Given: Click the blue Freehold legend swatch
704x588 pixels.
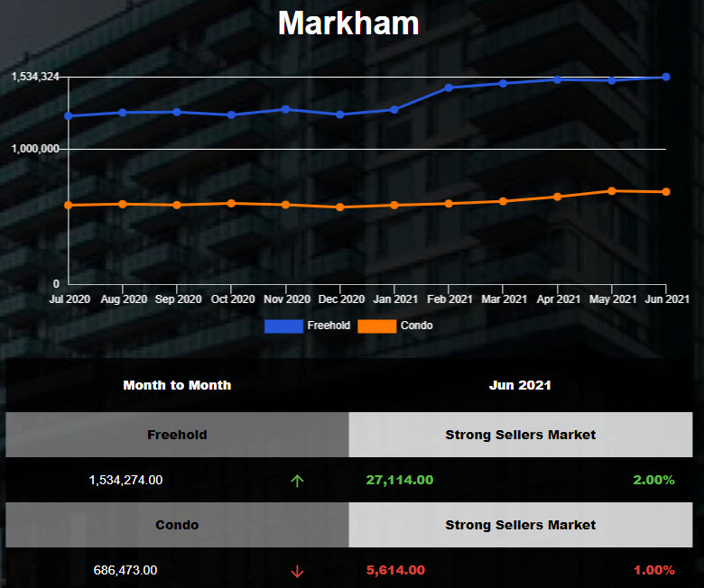Looking at the screenshot, I should pyautogui.click(x=283, y=326).
